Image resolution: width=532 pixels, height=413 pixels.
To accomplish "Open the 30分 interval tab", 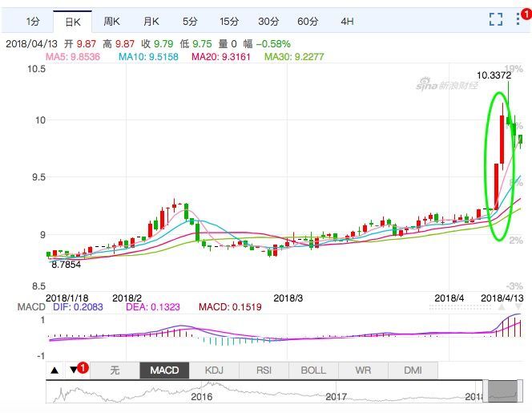I will click(268, 22).
